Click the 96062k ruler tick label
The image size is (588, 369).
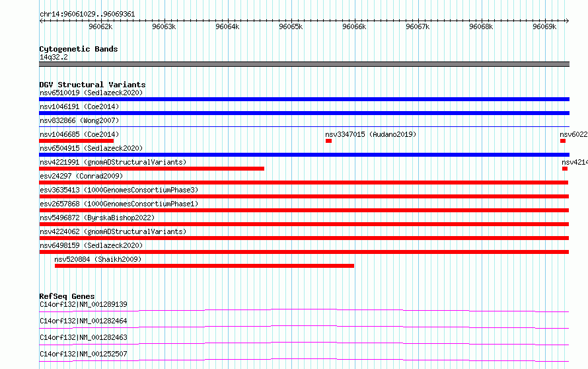click(100, 26)
